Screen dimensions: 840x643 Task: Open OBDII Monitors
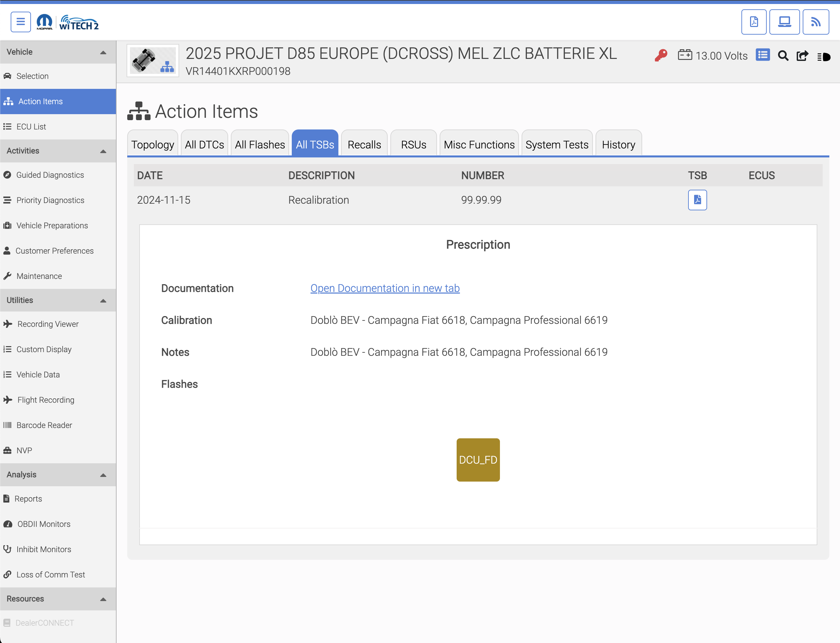point(58,524)
